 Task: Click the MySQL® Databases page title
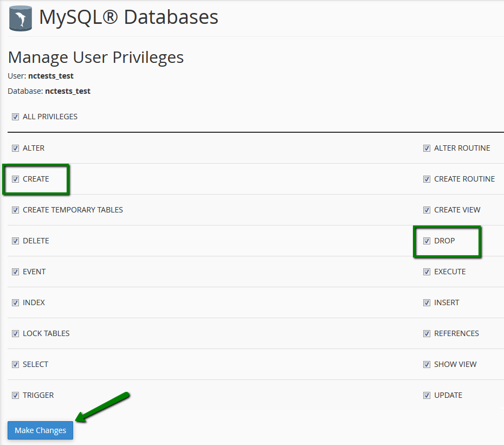[x=128, y=17]
